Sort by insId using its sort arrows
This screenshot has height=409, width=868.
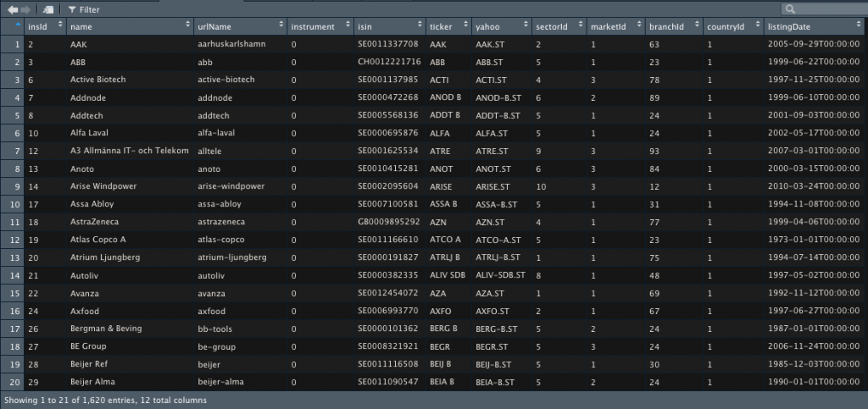60,25
